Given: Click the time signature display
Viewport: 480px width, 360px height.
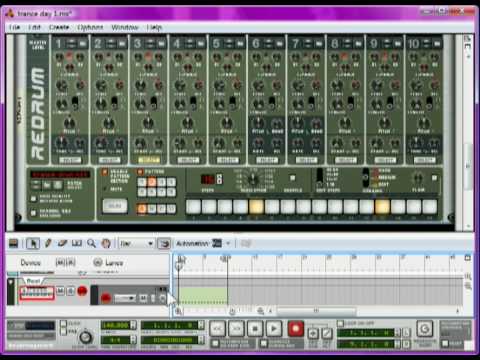Looking at the screenshot, I should [x=115, y=340].
